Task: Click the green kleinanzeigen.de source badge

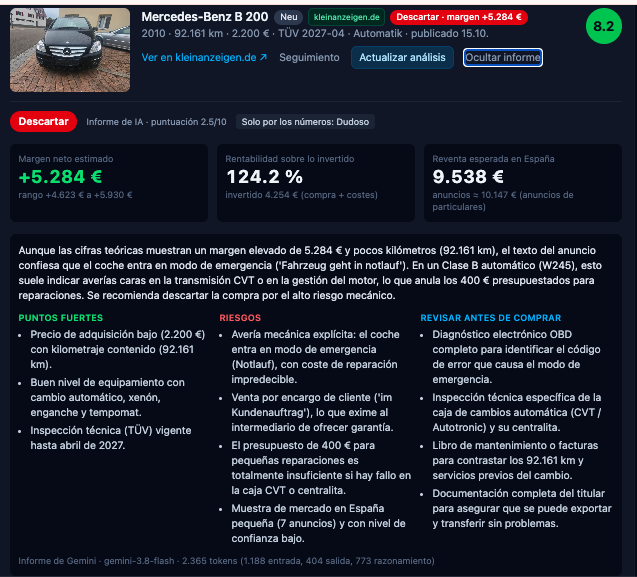Action: click(x=347, y=17)
